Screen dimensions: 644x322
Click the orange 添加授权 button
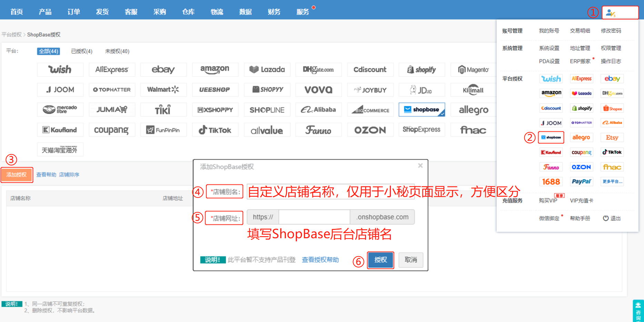[17, 175]
